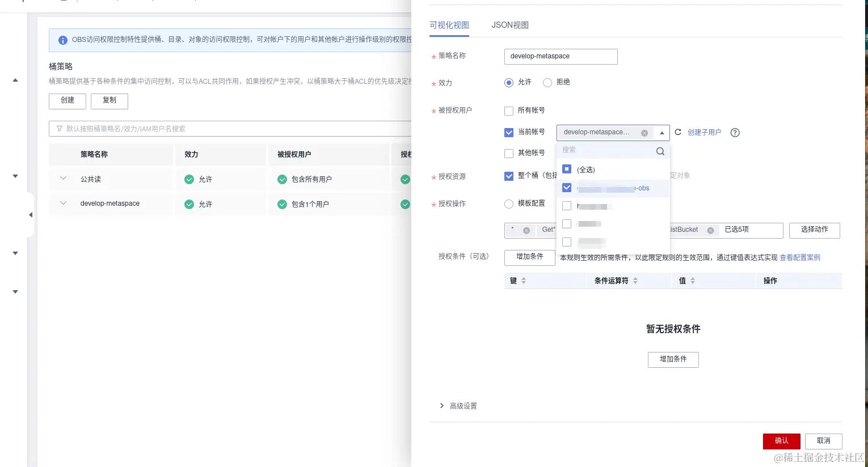Click the 创建 policy button
868x467 pixels.
click(68, 101)
